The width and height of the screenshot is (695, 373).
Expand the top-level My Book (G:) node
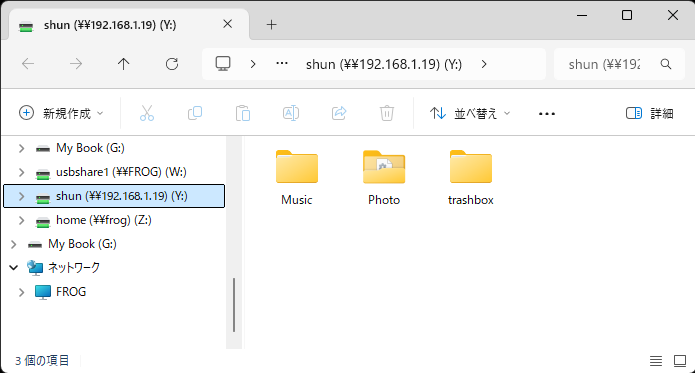pos(14,244)
